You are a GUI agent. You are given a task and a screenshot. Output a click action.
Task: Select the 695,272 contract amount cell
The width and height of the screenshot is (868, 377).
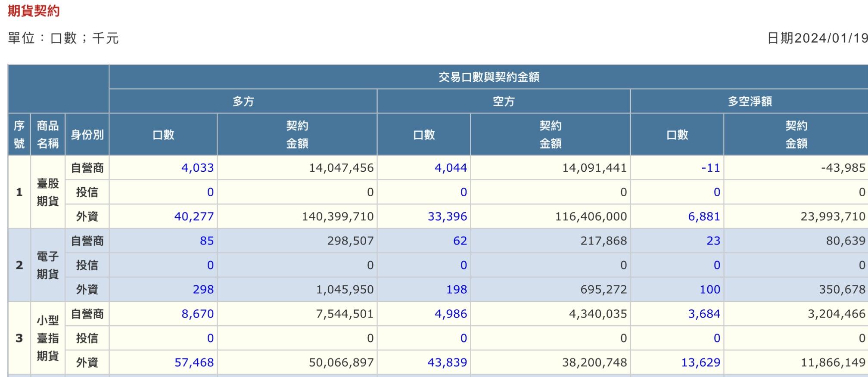point(551,290)
